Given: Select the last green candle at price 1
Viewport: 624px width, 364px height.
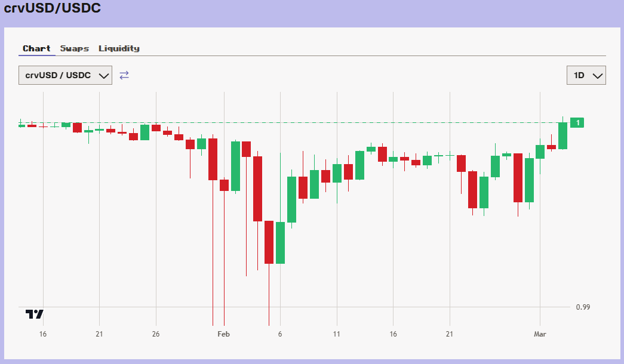Looking at the screenshot, I should coord(562,135).
